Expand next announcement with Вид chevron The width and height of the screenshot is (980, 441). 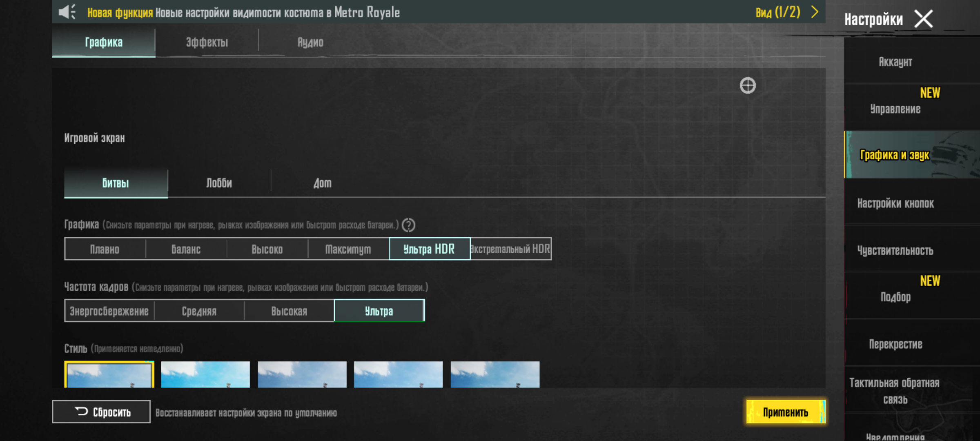click(x=815, y=12)
